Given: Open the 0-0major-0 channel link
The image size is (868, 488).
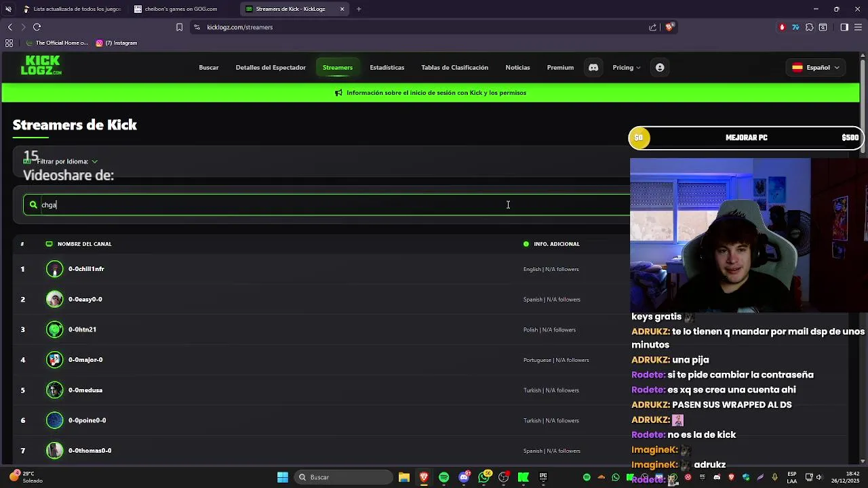Looking at the screenshot, I should coord(85,360).
